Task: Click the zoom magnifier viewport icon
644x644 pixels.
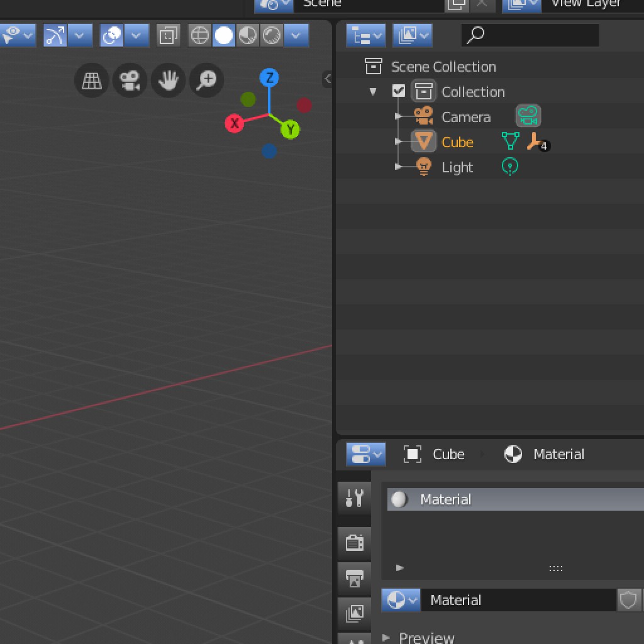Action: (x=206, y=80)
